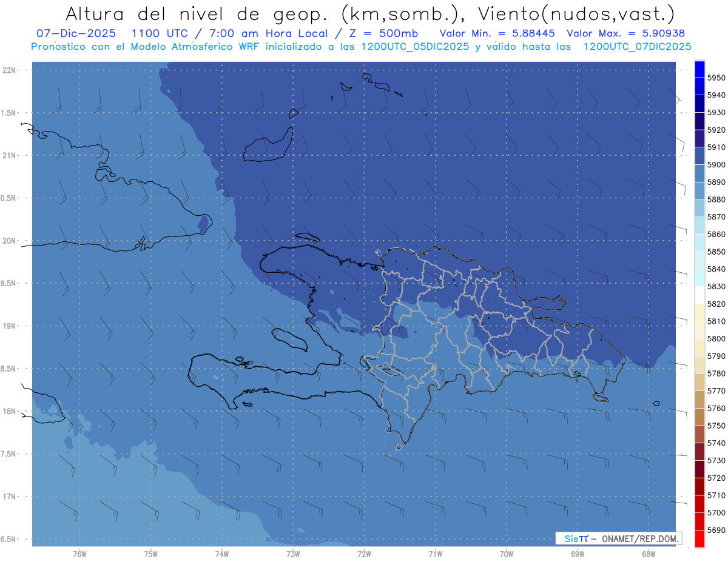Screen dimensions: 728x562
Task: Click the '17N' latitude label
Action: point(10,497)
